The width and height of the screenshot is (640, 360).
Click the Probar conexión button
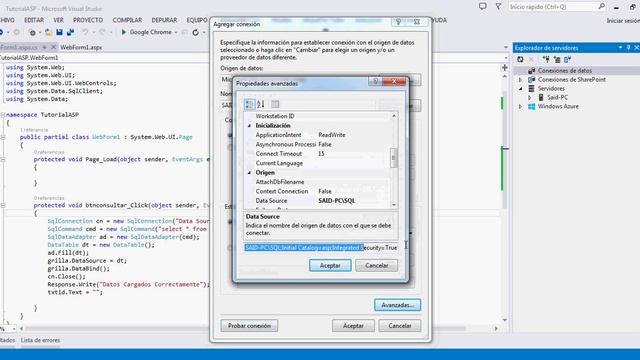coord(249,326)
